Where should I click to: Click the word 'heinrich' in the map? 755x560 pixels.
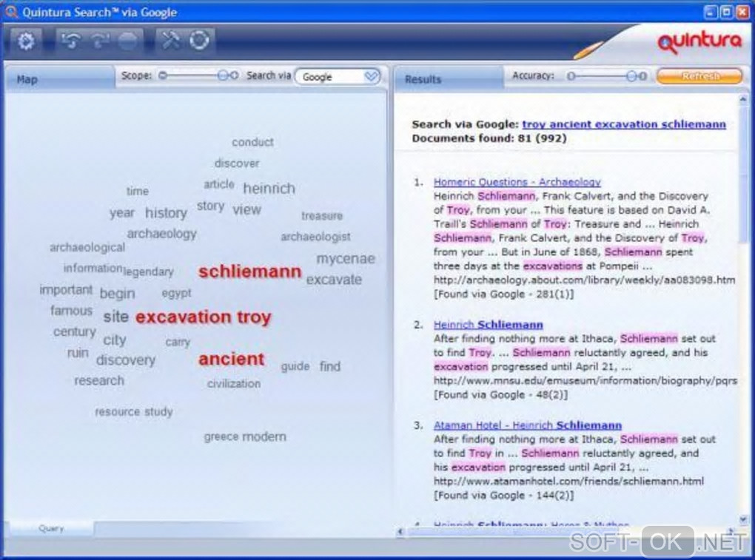point(269,188)
